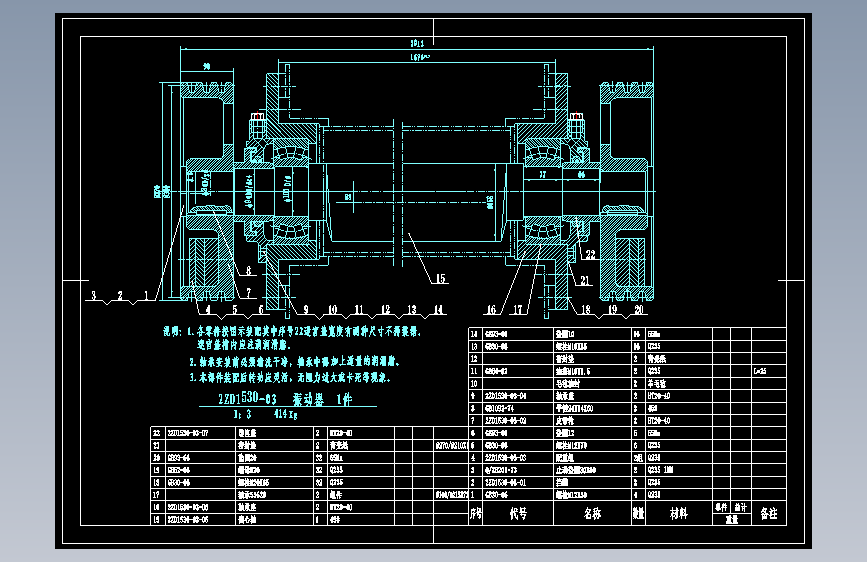Select code '2ZD1530-03-07' in row 22
The image size is (867, 562).
[188, 433]
